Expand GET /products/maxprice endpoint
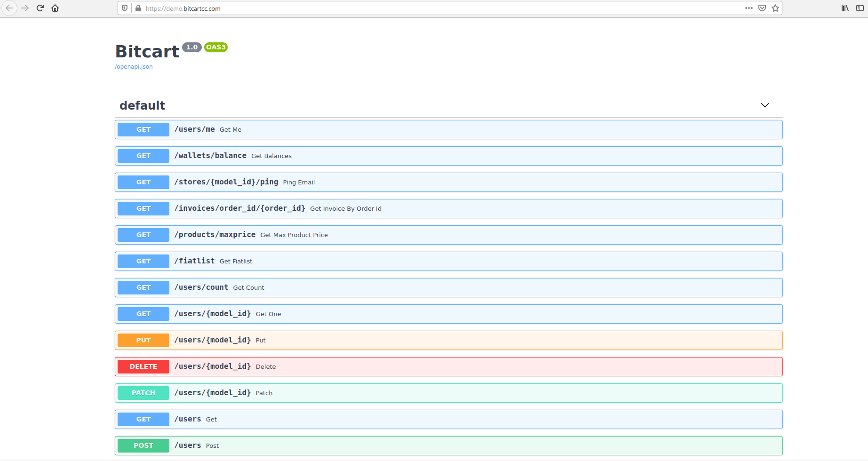The width and height of the screenshot is (868, 461). pyautogui.click(x=449, y=235)
